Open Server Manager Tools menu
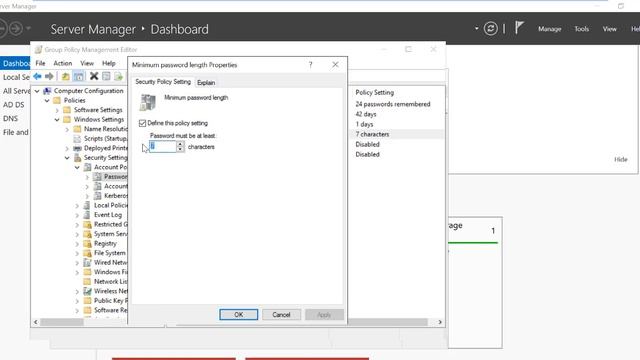Image resolution: width=640 pixels, height=360 pixels. click(x=581, y=29)
